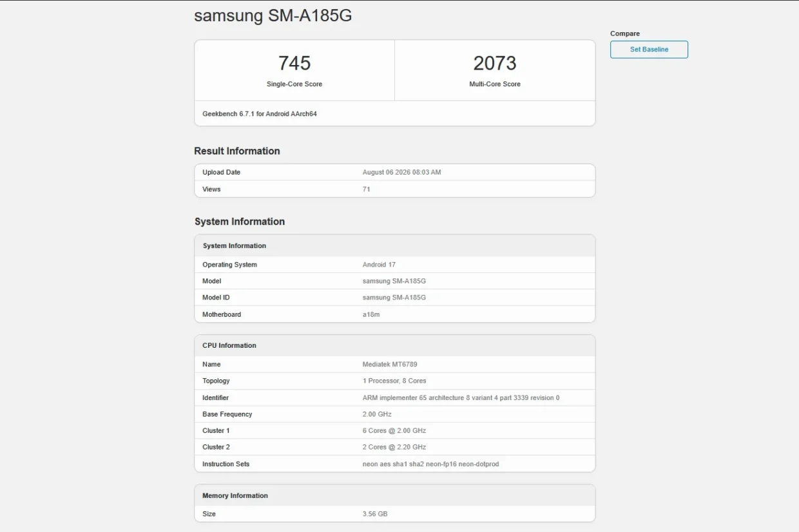Select the 2 Cores @ 2.20 GHz value
The height and width of the screenshot is (532, 799).
394,447
